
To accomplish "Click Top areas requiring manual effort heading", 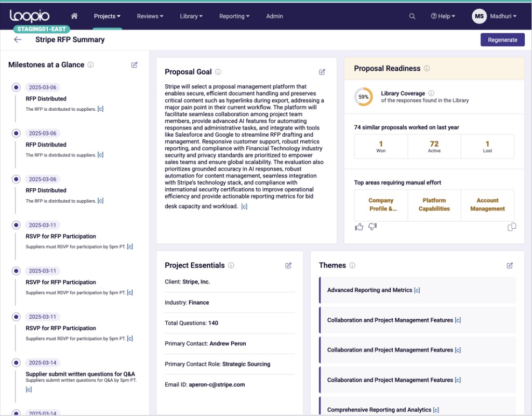I will click(x=397, y=183).
